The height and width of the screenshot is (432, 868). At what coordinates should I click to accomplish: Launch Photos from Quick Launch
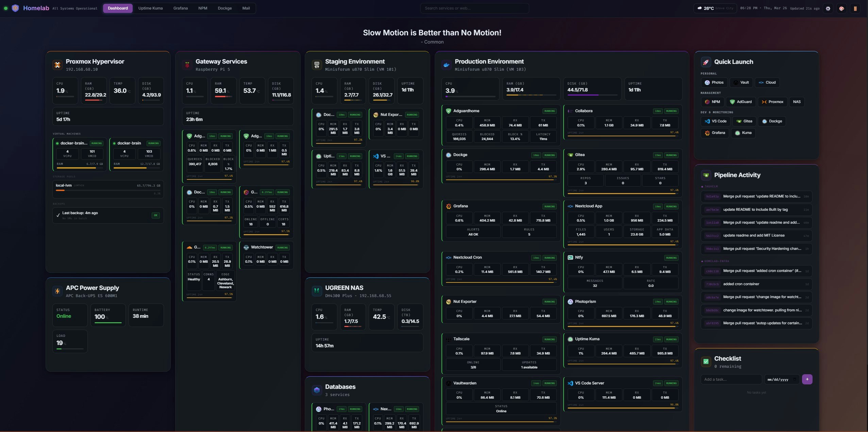click(714, 82)
